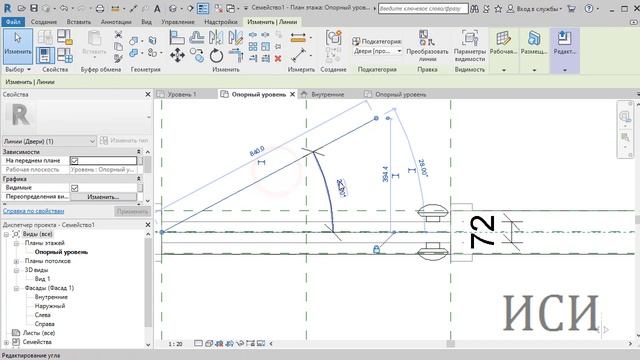The height and width of the screenshot is (360, 640).
Task: Select the Mirror pick axis tool
Action: [x=216, y=38]
